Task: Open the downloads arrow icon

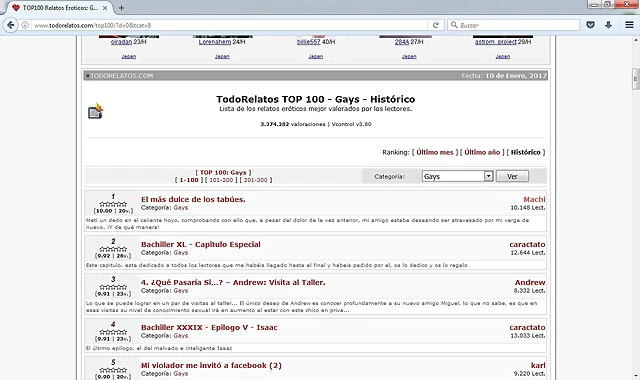Action: click(x=608, y=25)
